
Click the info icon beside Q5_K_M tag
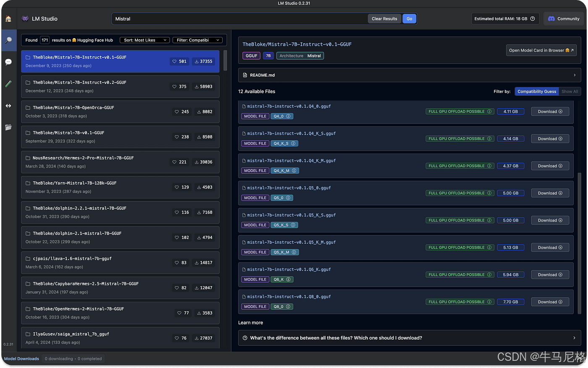point(294,252)
